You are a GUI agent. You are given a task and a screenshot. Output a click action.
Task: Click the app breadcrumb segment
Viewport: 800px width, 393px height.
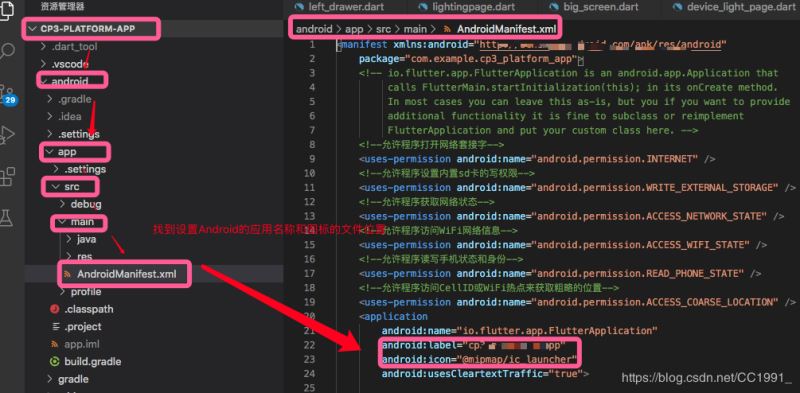click(x=354, y=29)
